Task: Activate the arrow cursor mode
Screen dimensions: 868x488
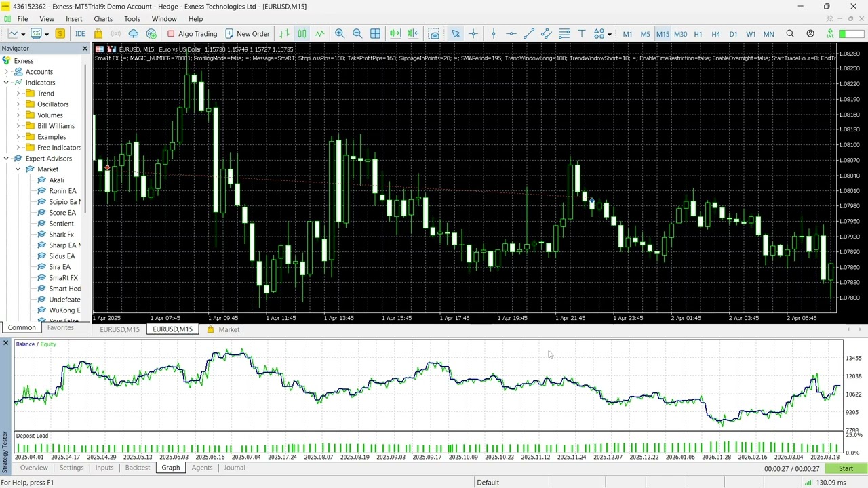Action: pyautogui.click(x=456, y=34)
